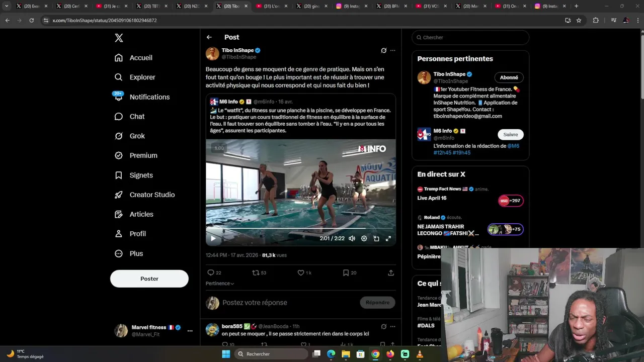The width and height of the screenshot is (644, 362).
Task: Open Chat messages
Action: click(x=129, y=117)
